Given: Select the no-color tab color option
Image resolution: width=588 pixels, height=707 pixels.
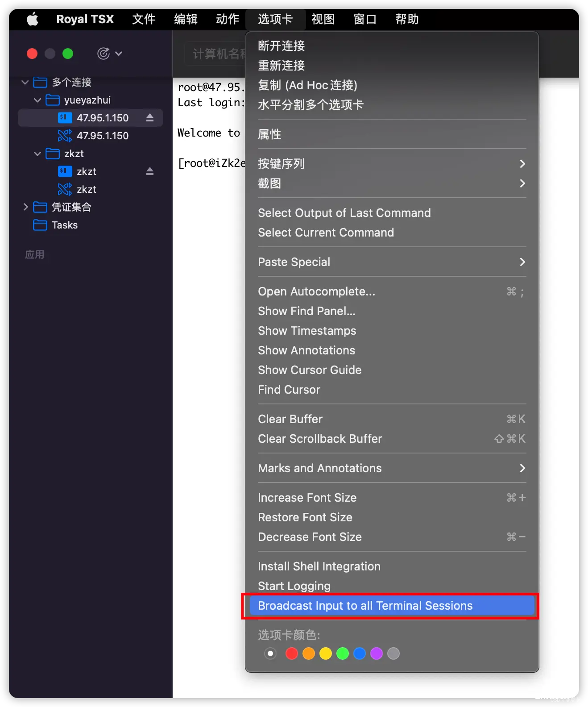Looking at the screenshot, I should pyautogui.click(x=270, y=653).
